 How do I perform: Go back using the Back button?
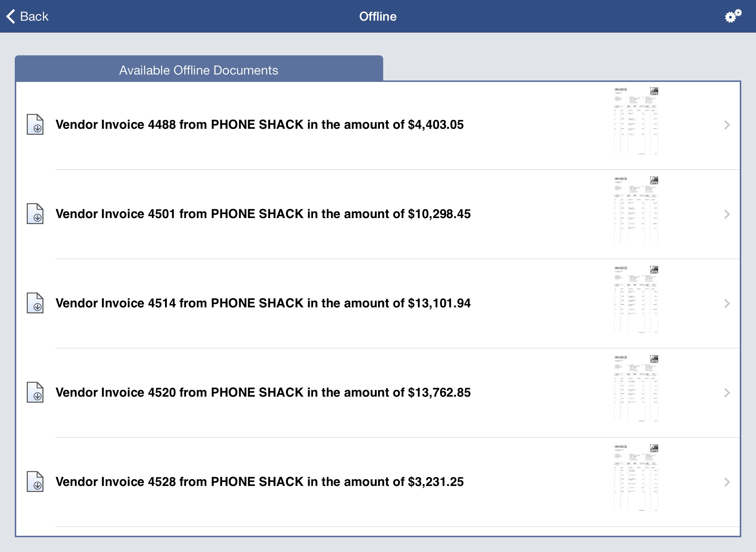pos(27,16)
